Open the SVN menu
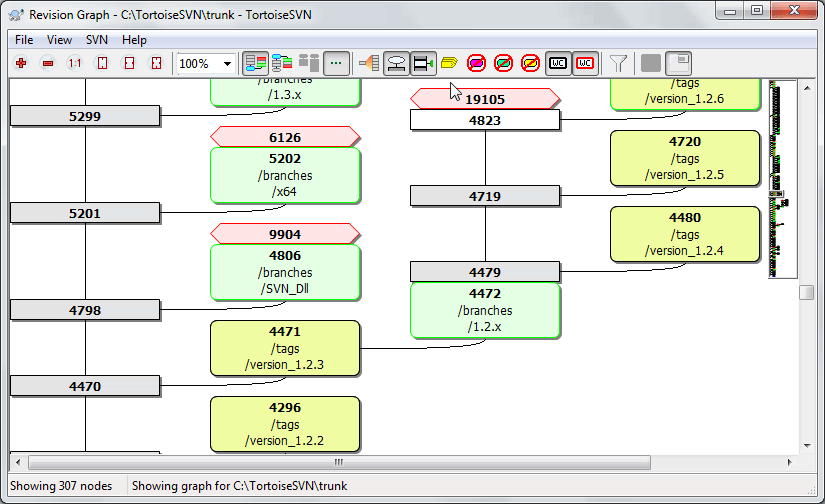Viewport: 825px width, 504px height. tap(97, 40)
